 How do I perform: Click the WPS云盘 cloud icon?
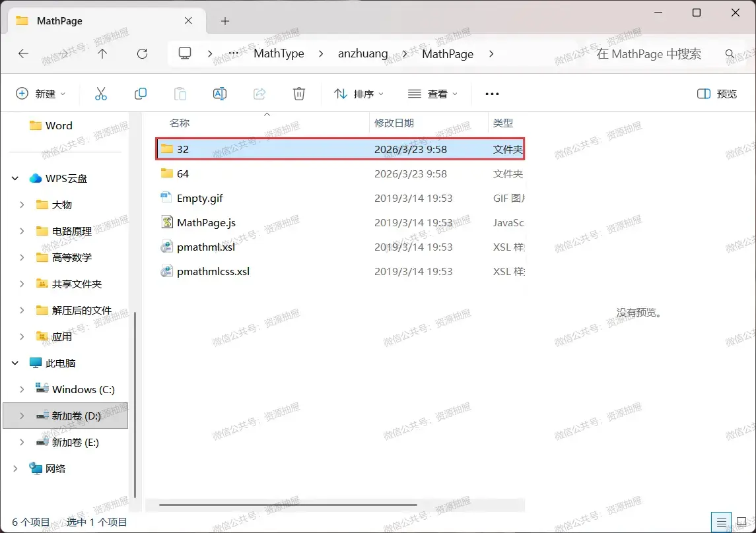[35, 178]
